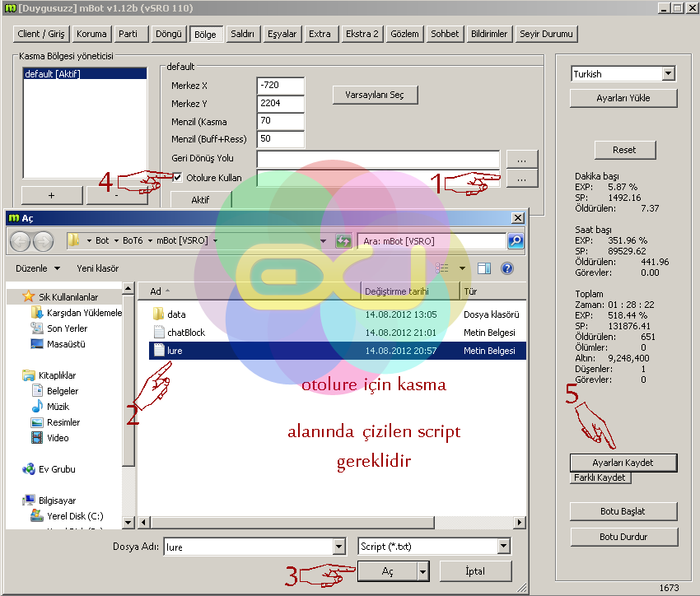This screenshot has height=596, width=700.
Task: Open Belgeler library
Action: click(x=54, y=391)
